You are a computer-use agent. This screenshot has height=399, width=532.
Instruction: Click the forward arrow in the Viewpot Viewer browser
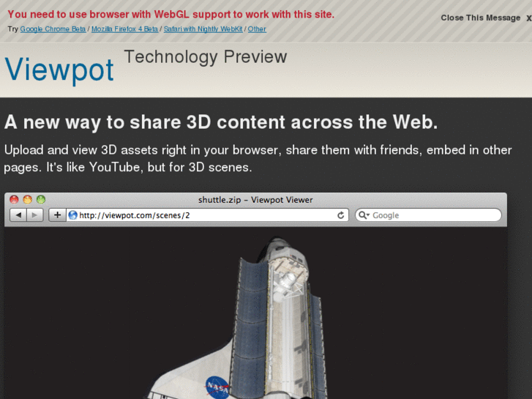[x=35, y=215]
